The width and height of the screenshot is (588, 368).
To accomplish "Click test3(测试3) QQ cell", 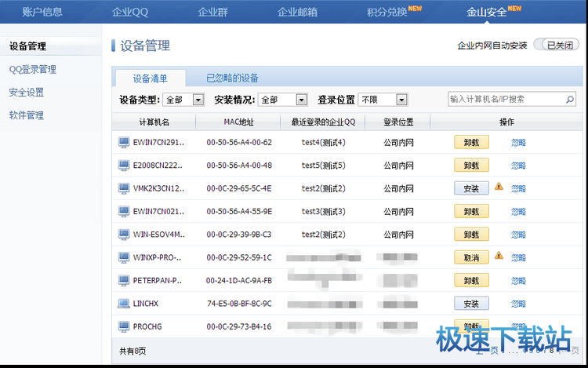I will [324, 212].
